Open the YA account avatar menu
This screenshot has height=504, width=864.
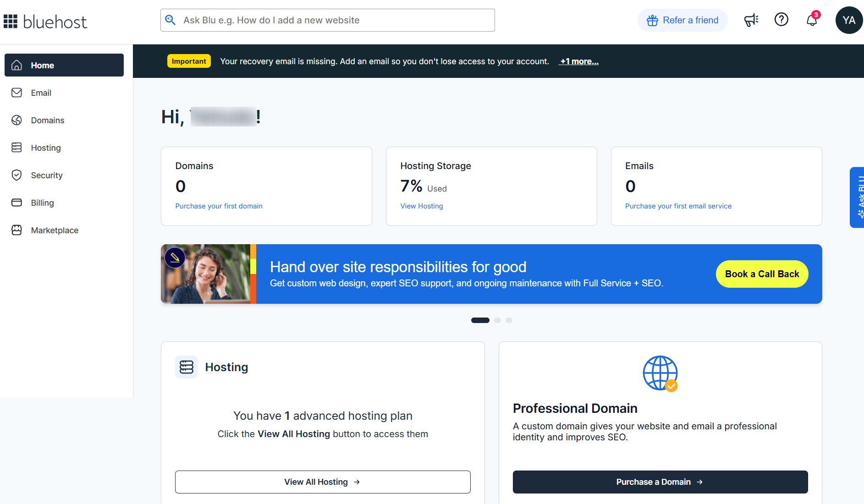coord(849,20)
